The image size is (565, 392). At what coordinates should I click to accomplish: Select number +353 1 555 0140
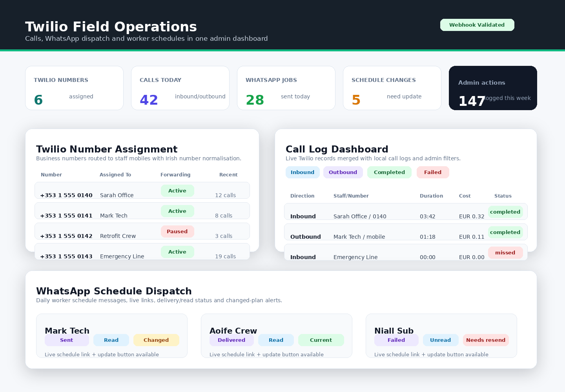tap(66, 195)
